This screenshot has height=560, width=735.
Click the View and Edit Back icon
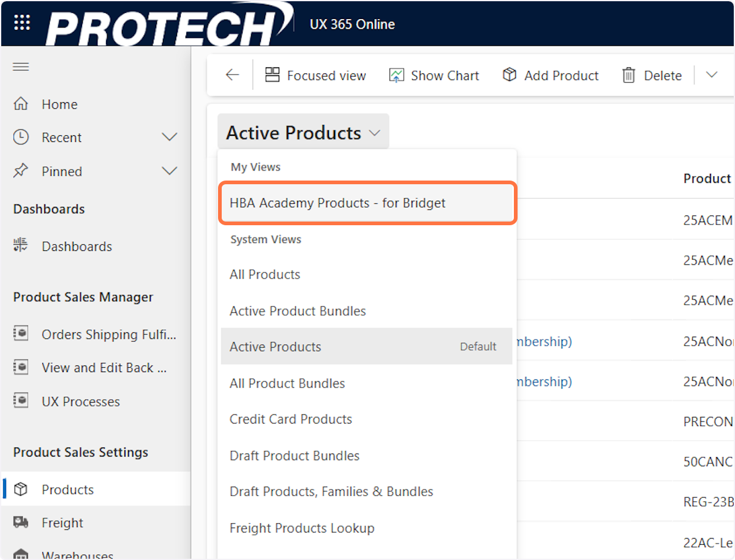tap(21, 367)
